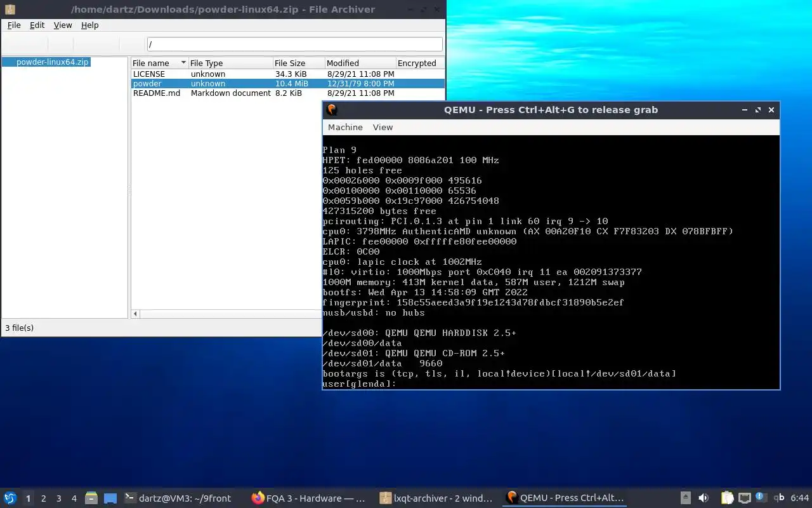The height and width of the screenshot is (508, 812).
Task: Select the LICENSE file row
Action: pos(287,74)
